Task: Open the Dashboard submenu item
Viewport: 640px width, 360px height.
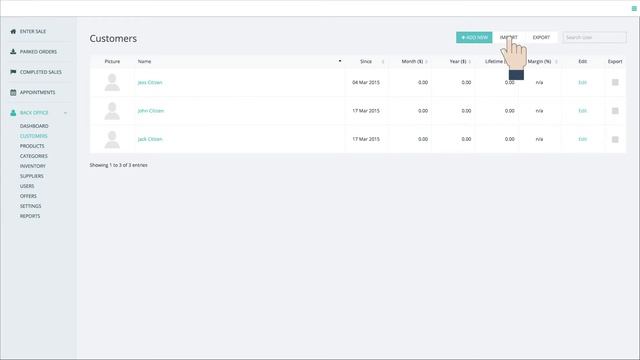Action: click(x=34, y=126)
